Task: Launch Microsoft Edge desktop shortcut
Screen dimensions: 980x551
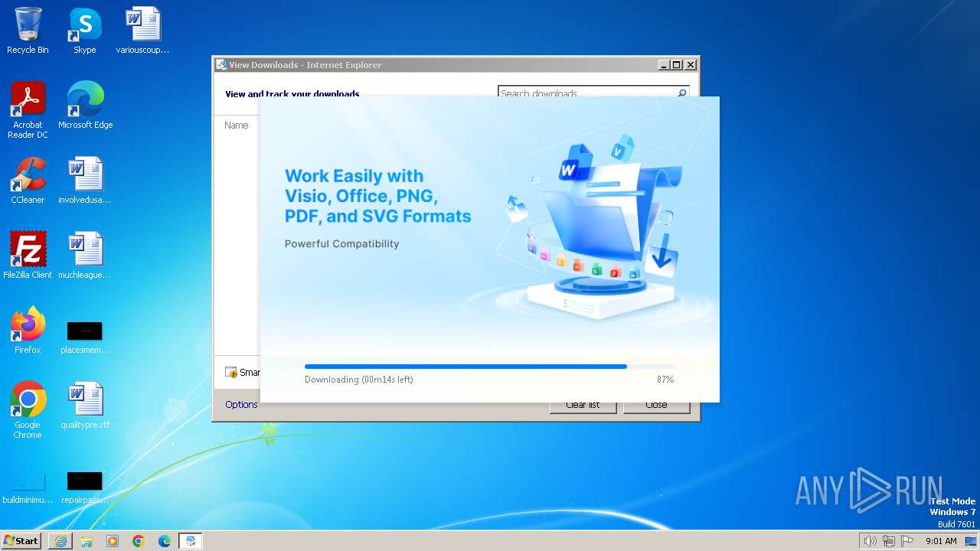Action: tap(85, 105)
